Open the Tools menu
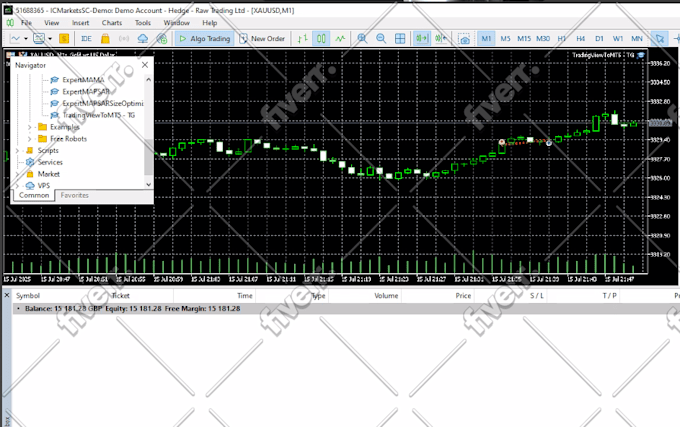680x427 pixels. click(143, 23)
